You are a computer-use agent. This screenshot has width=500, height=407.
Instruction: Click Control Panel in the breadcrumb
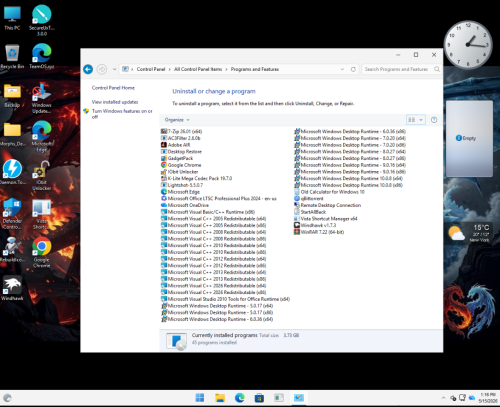(x=151, y=69)
